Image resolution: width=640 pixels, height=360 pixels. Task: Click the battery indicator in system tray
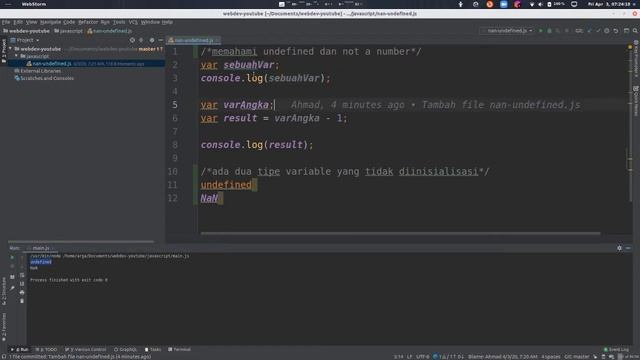click(x=556, y=4)
